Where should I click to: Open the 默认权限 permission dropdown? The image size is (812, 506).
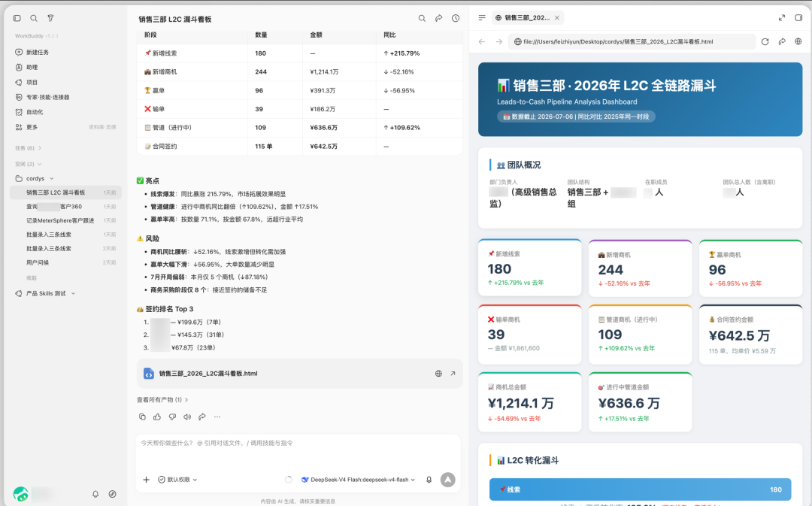pos(177,480)
